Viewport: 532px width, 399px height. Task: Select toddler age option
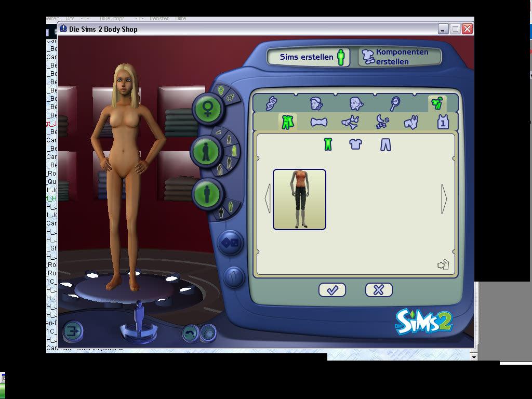click(219, 131)
